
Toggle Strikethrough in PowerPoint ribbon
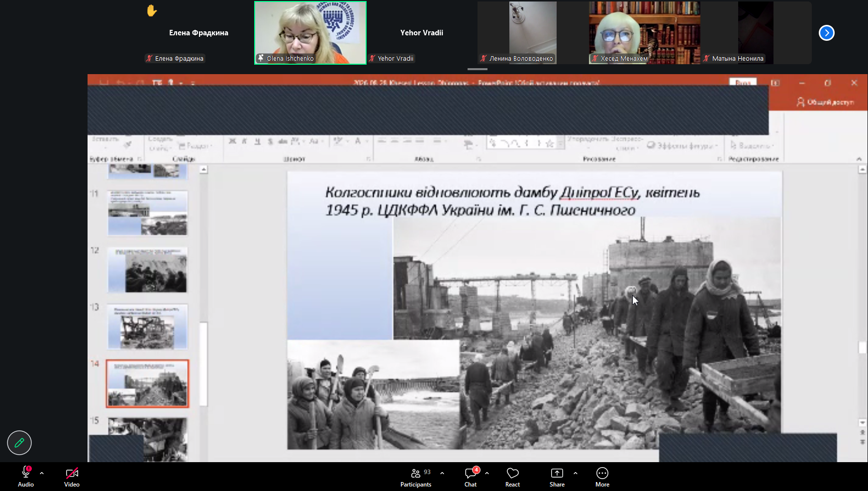click(283, 141)
